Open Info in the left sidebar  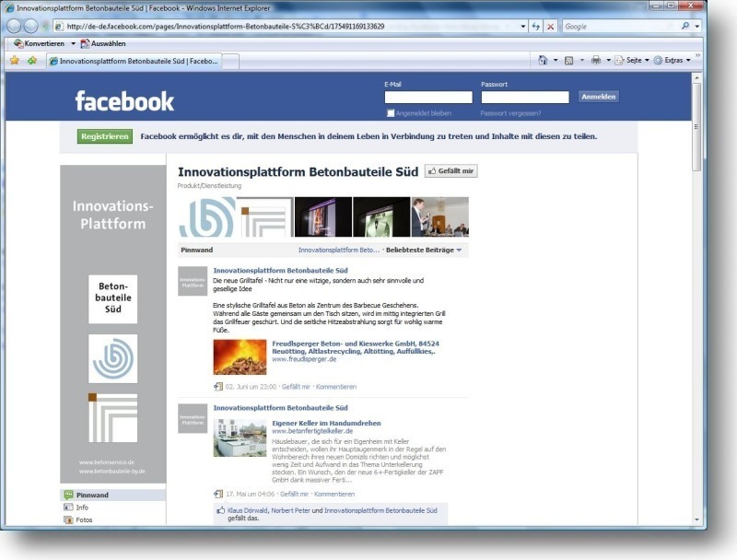82,507
